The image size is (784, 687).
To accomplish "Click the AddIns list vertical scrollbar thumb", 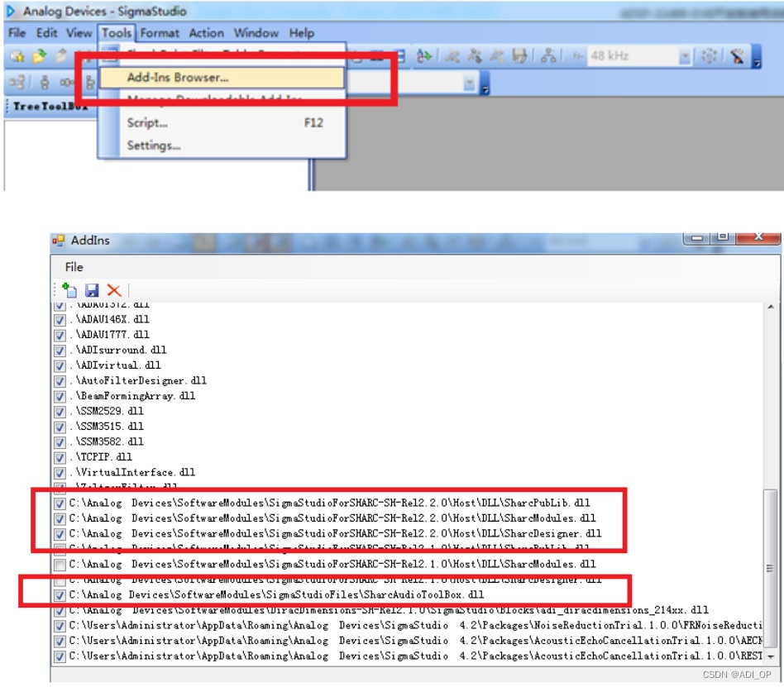I will 771,567.
